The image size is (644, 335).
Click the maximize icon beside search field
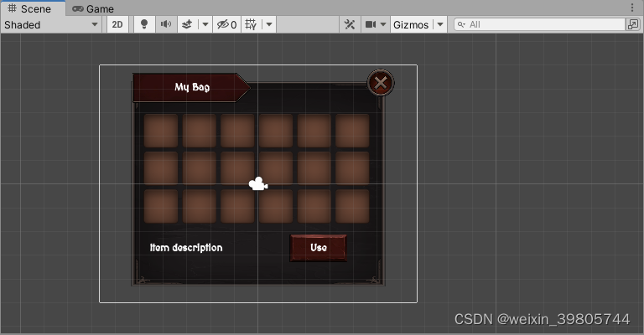pos(633,24)
